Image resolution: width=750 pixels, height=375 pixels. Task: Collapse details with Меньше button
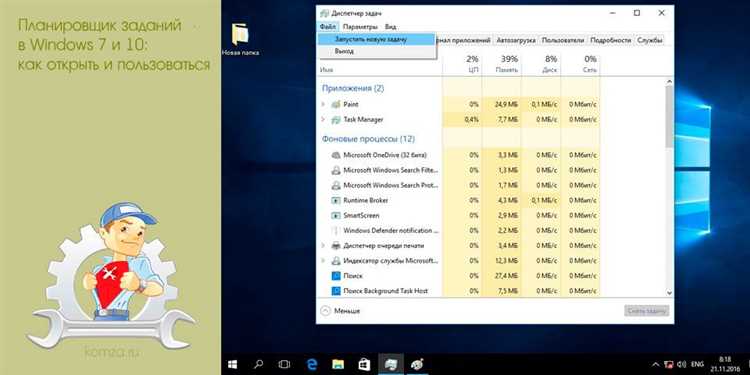tap(341, 311)
